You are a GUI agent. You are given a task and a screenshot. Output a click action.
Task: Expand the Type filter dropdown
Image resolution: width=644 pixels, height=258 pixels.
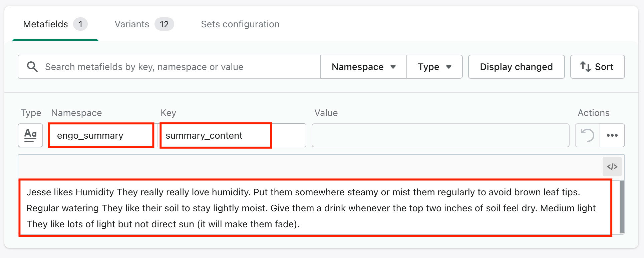(x=435, y=67)
